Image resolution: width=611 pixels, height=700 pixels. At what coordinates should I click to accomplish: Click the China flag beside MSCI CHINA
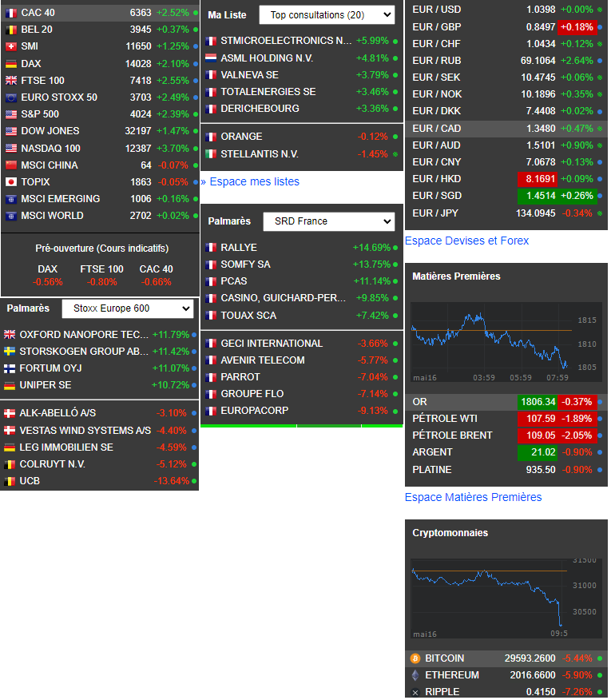[x=11, y=165]
